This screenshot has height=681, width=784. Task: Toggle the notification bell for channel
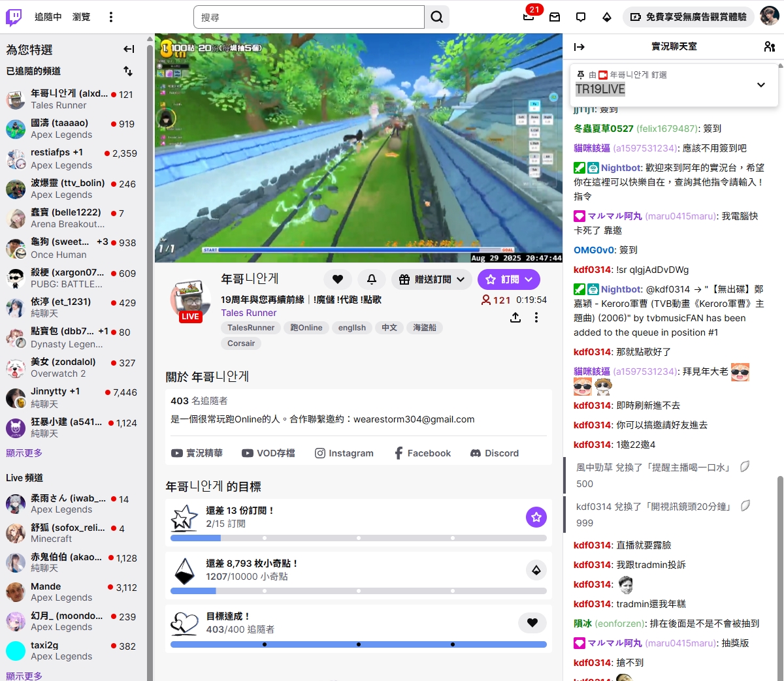(372, 279)
